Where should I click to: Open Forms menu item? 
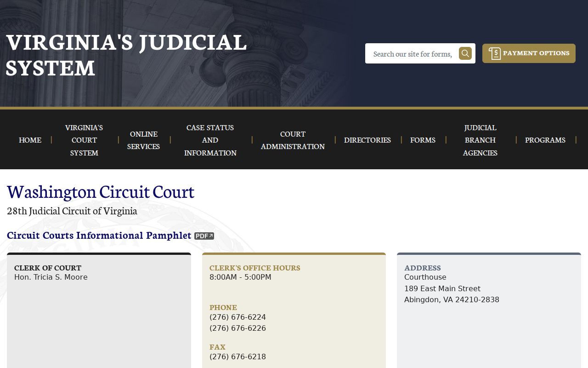[423, 140]
